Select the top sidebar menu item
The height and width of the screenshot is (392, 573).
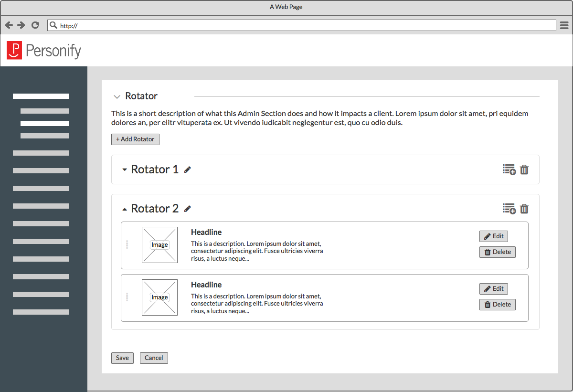pos(41,96)
